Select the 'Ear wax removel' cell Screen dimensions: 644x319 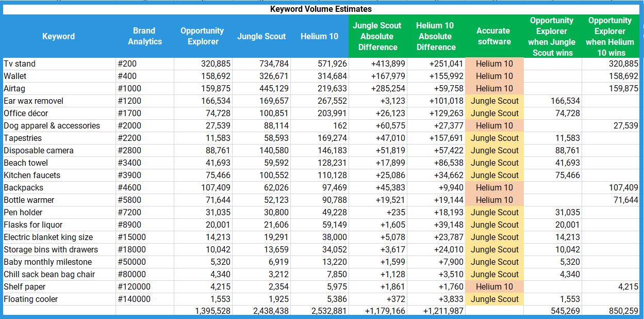[x=59, y=101]
